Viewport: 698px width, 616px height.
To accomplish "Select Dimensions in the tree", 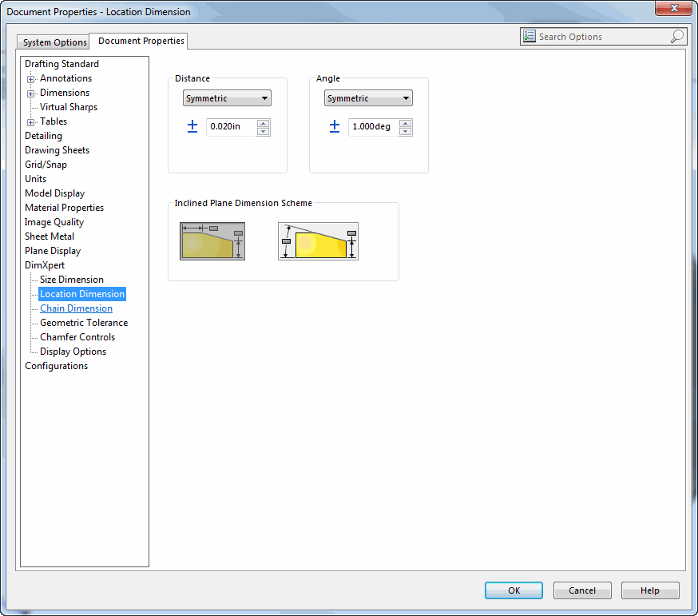I will coord(65,93).
